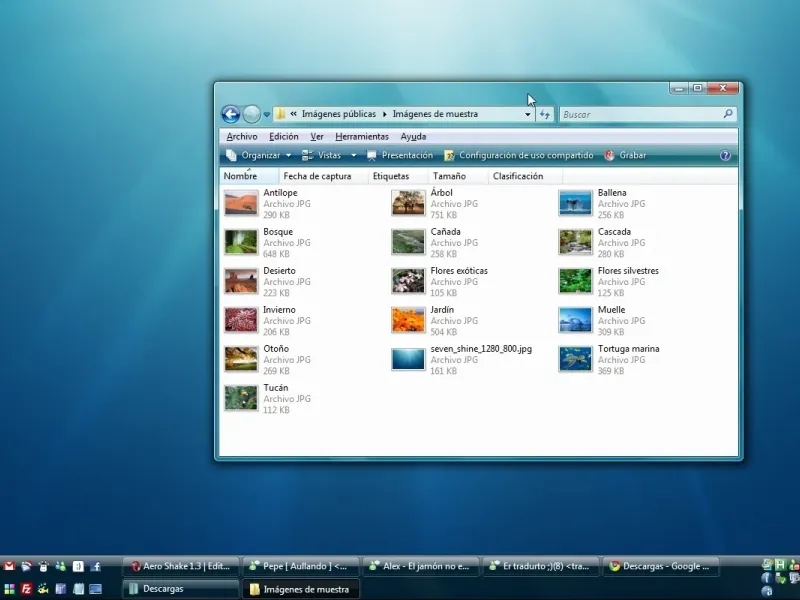Image resolution: width=800 pixels, height=600 pixels.
Task: Click the Imágenes de muestra taskbar button
Action: pos(301,589)
